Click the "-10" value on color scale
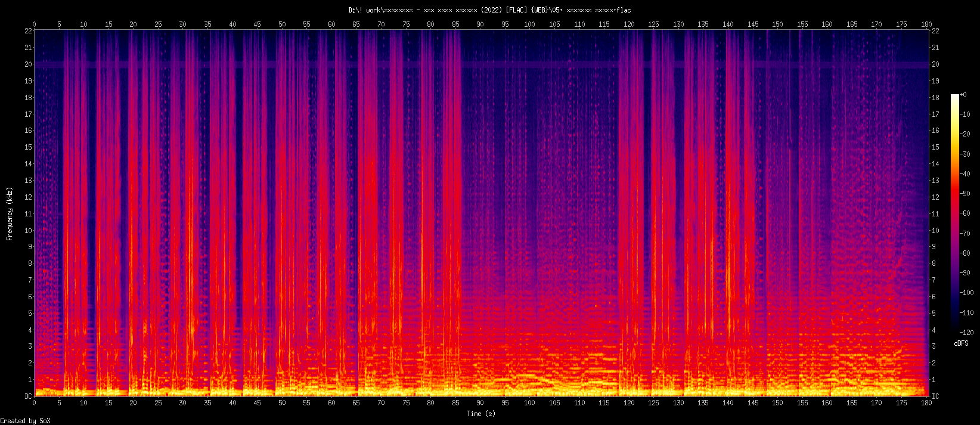Screen dimensions: 980x425 pos(965,115)
